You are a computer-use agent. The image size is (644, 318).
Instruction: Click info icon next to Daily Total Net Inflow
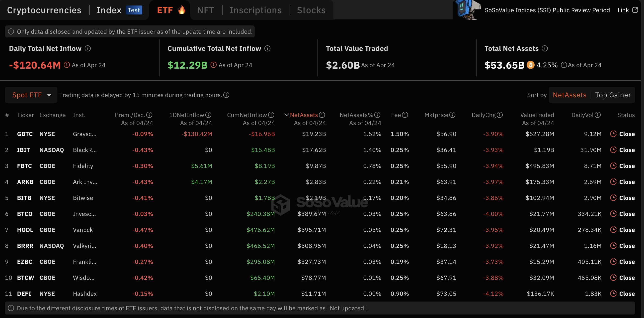coord(88,49)
